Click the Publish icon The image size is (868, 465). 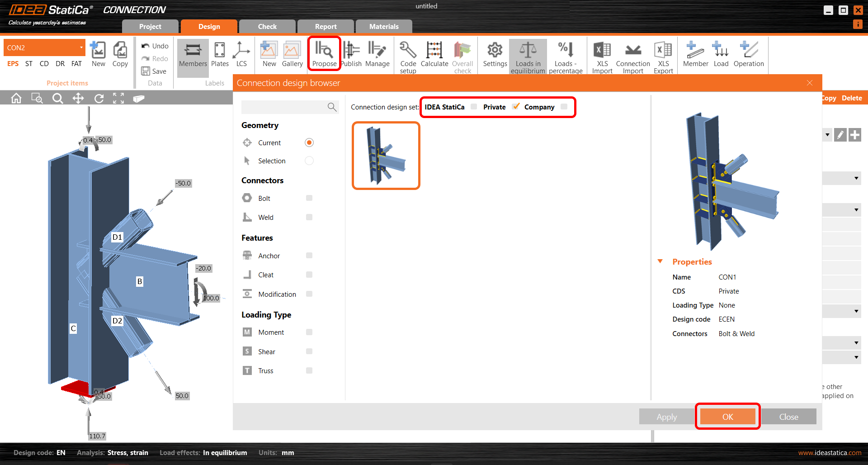point(351,54)
